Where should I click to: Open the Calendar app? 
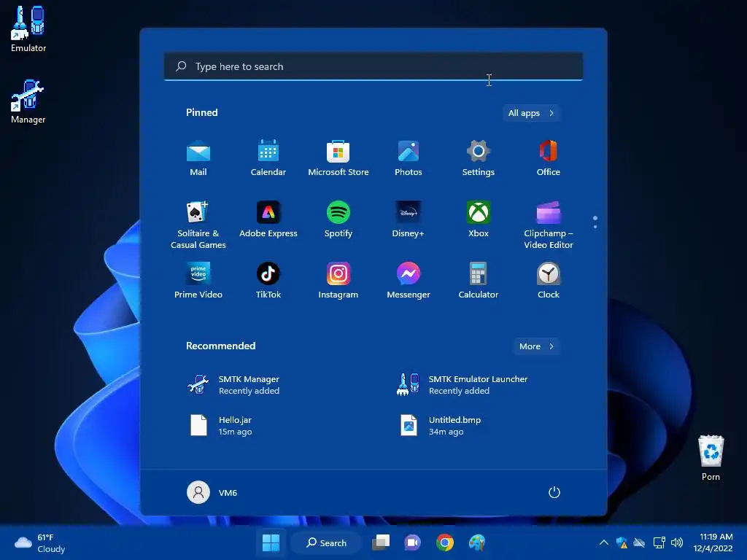(268, 158)
